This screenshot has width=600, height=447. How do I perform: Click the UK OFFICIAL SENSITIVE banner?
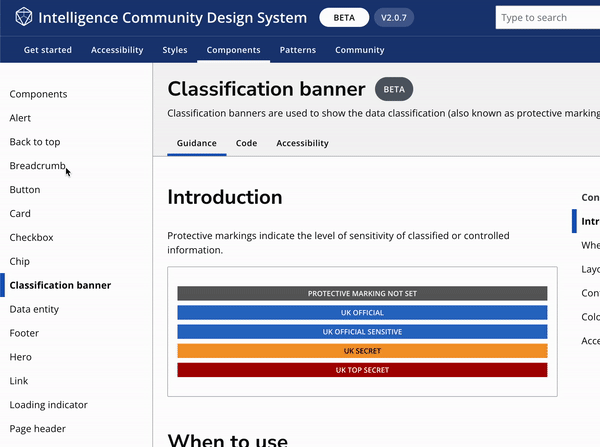click(x=362, y=332)
